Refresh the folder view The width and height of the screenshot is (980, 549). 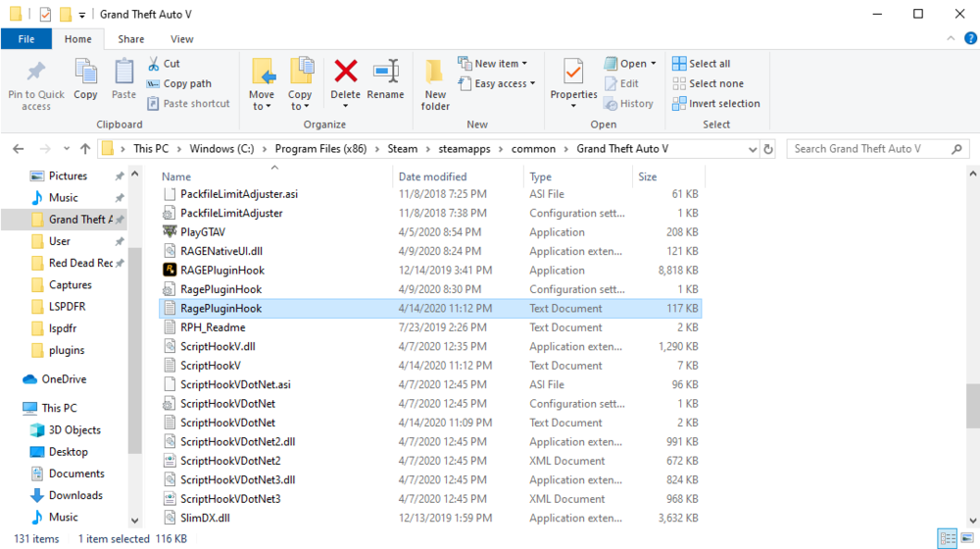coord(768,149)
